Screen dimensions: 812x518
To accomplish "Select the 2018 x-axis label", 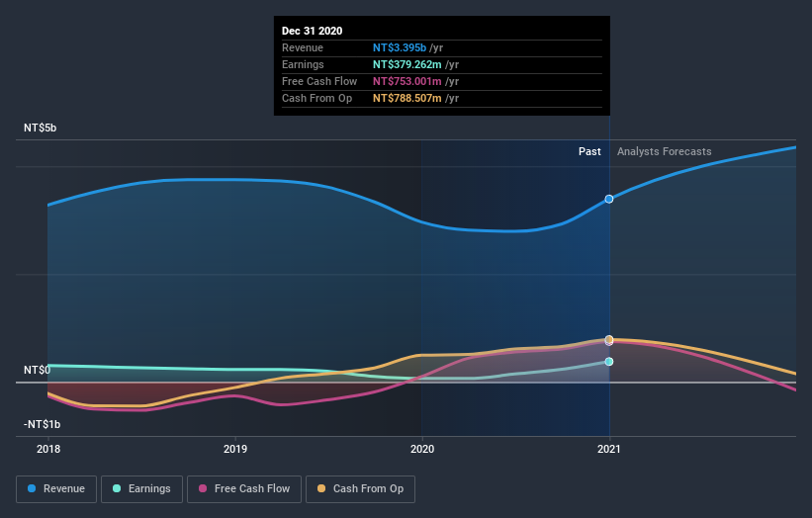I will coord(48,449).
